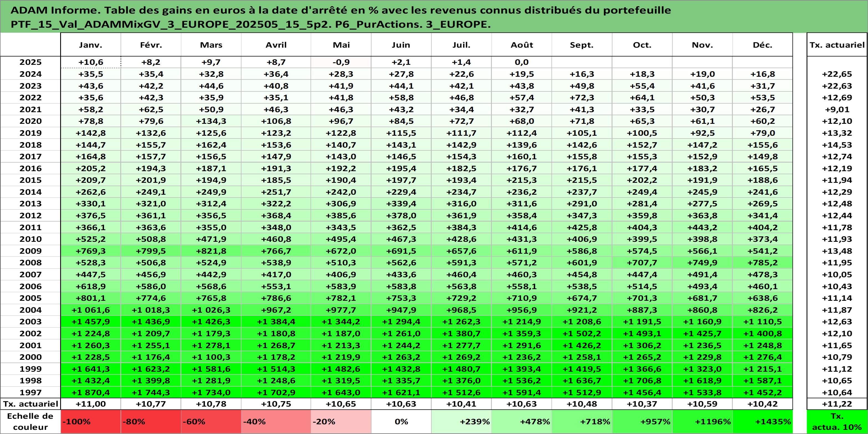Click the Echelle de couleur label
The height and width of the screenshot is (434, 868).
(30, 422)
